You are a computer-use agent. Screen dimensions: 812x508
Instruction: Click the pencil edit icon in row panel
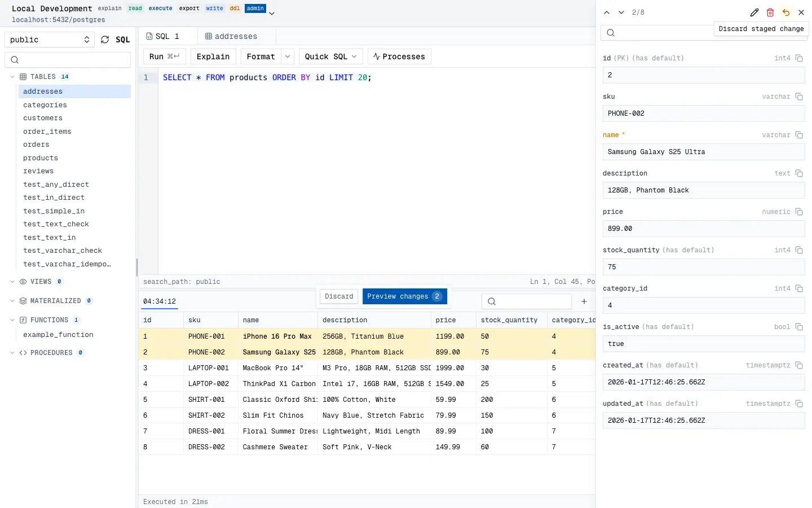(x=754, y=12)
